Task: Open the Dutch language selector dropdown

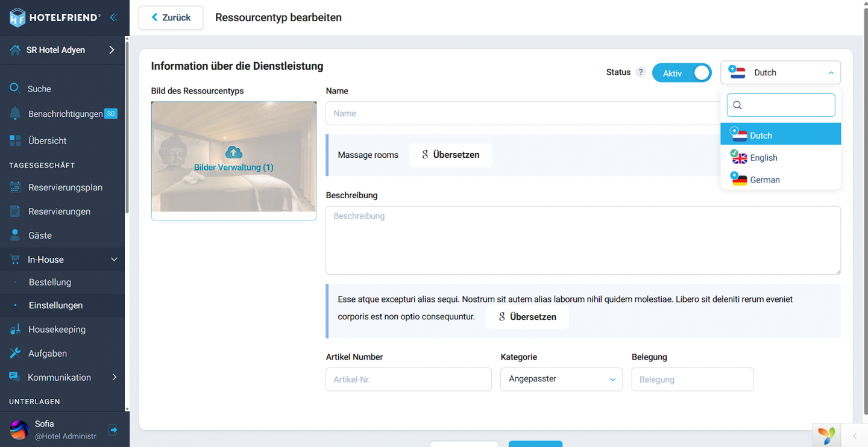Action: tap(781, 72)
